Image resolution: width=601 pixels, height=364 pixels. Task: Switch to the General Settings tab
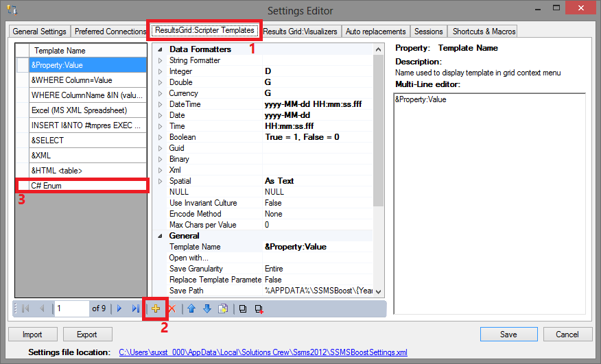[x=40, y=32]
